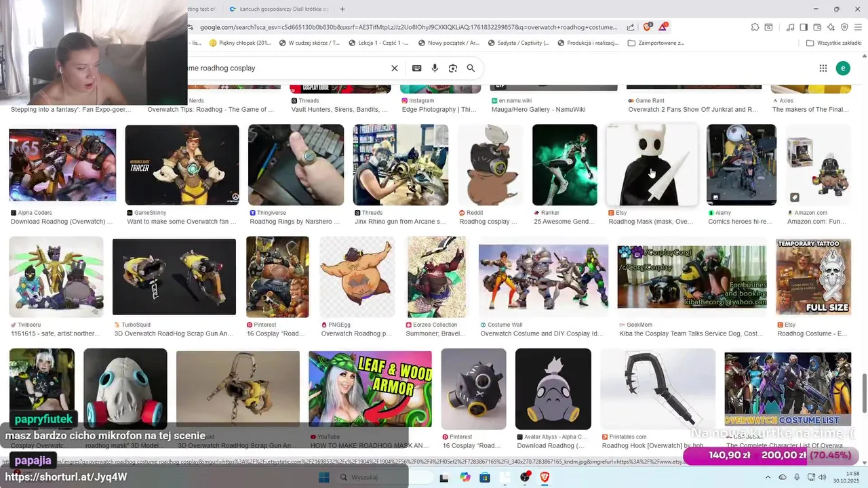Open 'Roadhog Rings by Narshero' result title
Viewport: 868px width, 488px height.
294,222
